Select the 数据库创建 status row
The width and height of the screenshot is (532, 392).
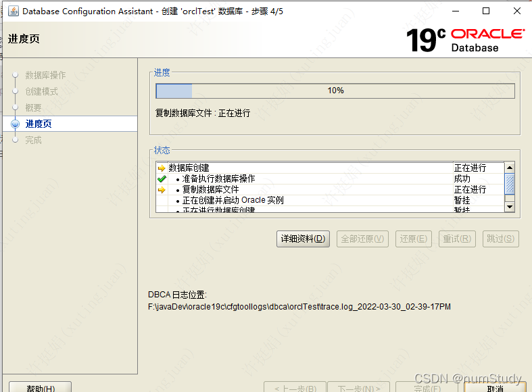330,168
